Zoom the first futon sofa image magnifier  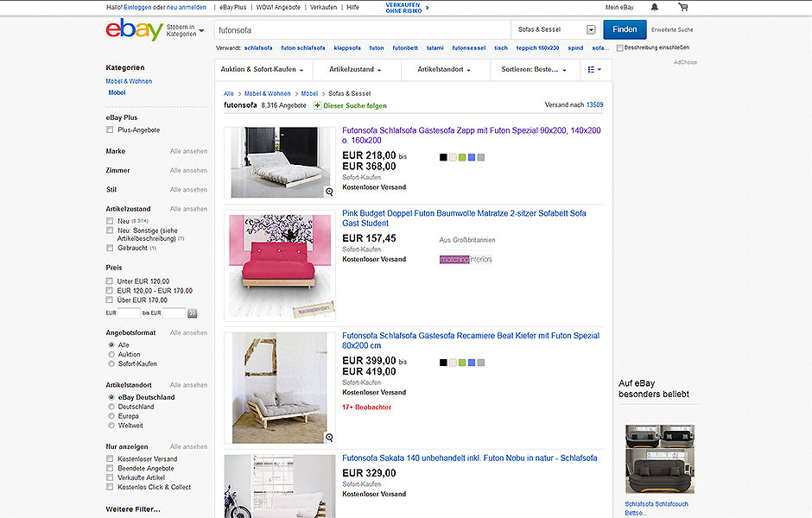point(329,192)
